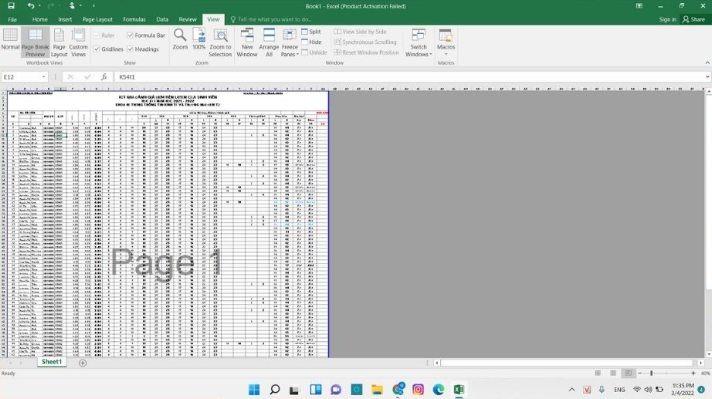Click the horizontal scrollbar
The height and width of the screenshot is (399, 712).
[x=566, y=363]
